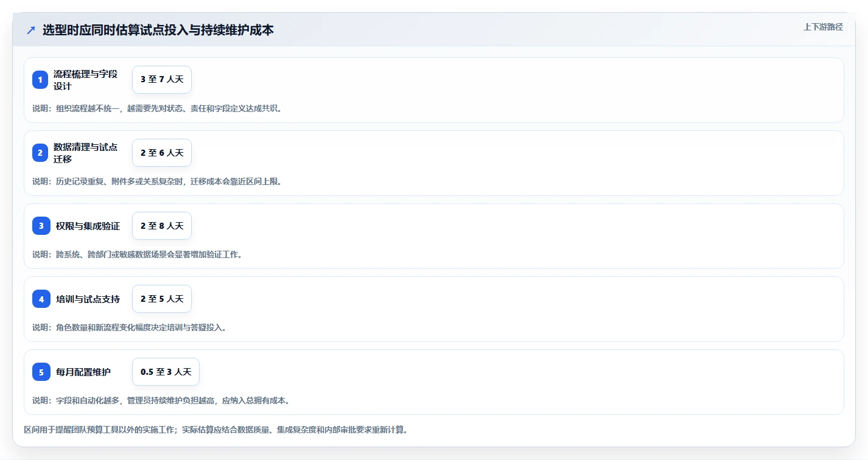Click the heading 选型时应同时估算试点投入与持续维护成本
This screenshot has width=868, height=460.
pos(158,30)
